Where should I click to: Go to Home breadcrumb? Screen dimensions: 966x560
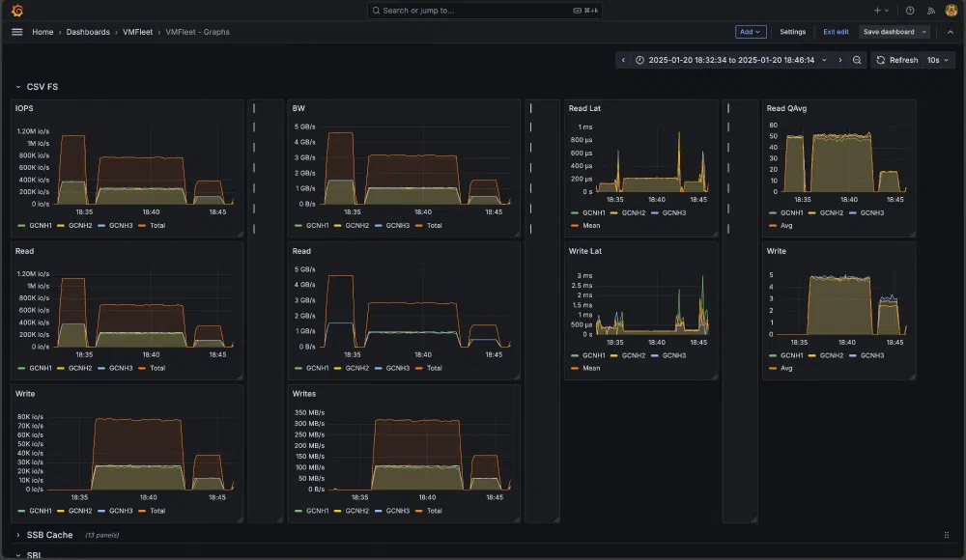(43, 32)
